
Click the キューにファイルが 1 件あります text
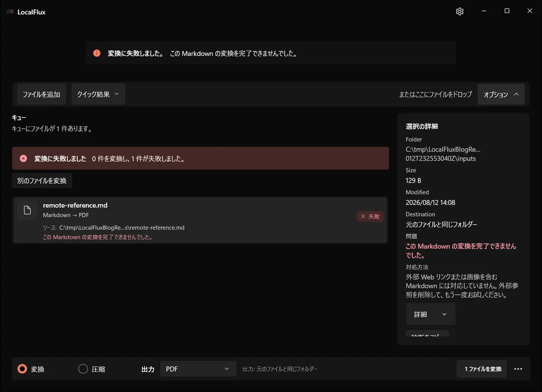coord(52,129)
